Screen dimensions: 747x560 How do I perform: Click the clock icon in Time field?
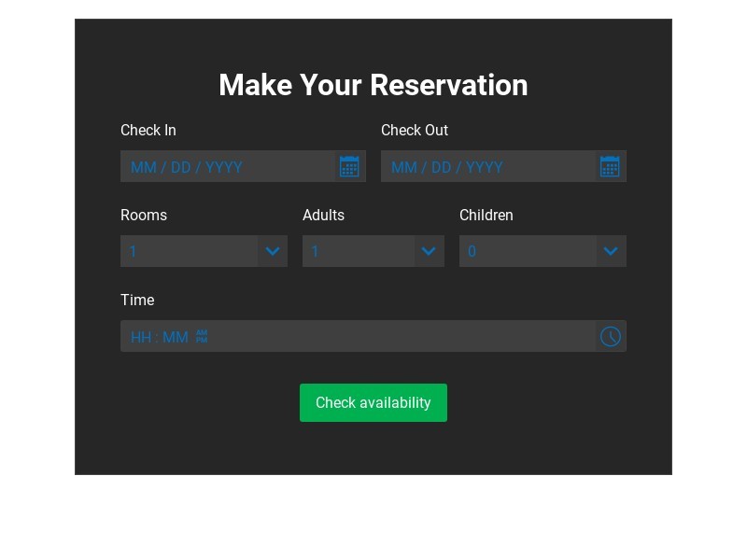click(x=610, y=337)
